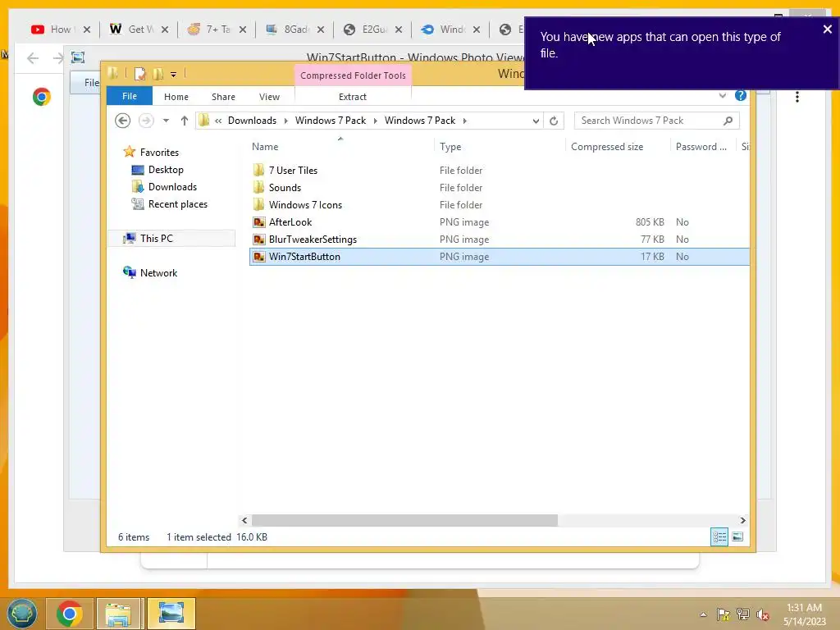Screen dimensions: 840x630
Task: Expand the breadcrumb overflow chevrons
Action: coord(218,121)
